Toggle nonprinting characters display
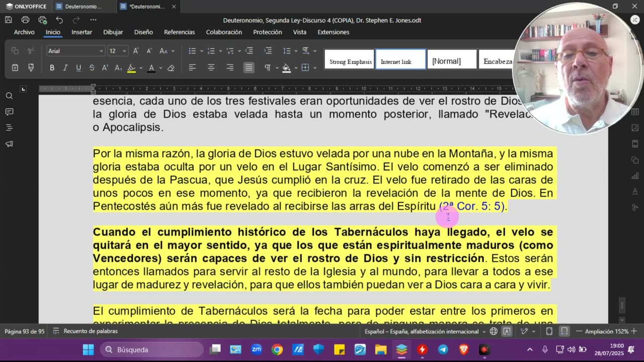644x362 pixels. [268, 67]
